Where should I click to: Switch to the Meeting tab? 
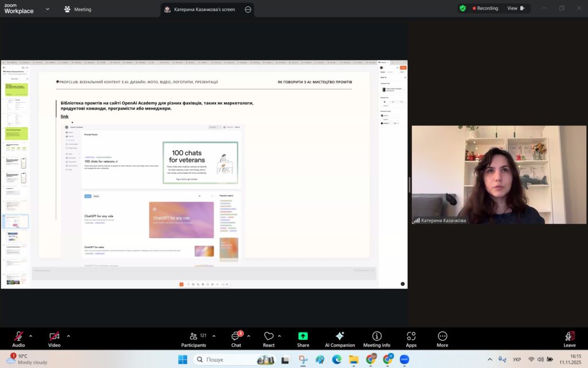(x=78, y=9)
